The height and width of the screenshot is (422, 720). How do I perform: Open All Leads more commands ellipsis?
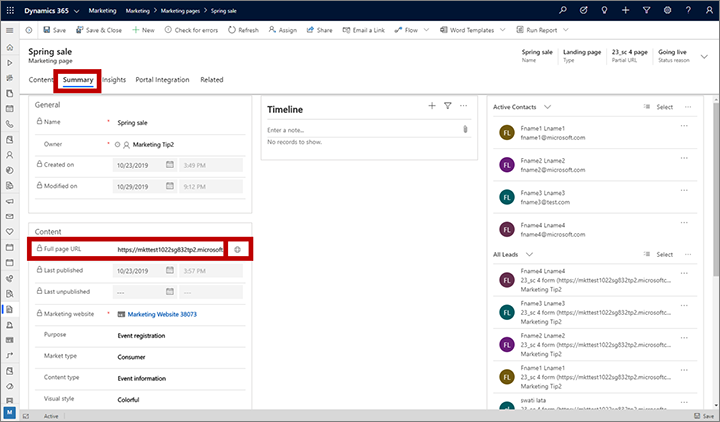coord(688,254)
